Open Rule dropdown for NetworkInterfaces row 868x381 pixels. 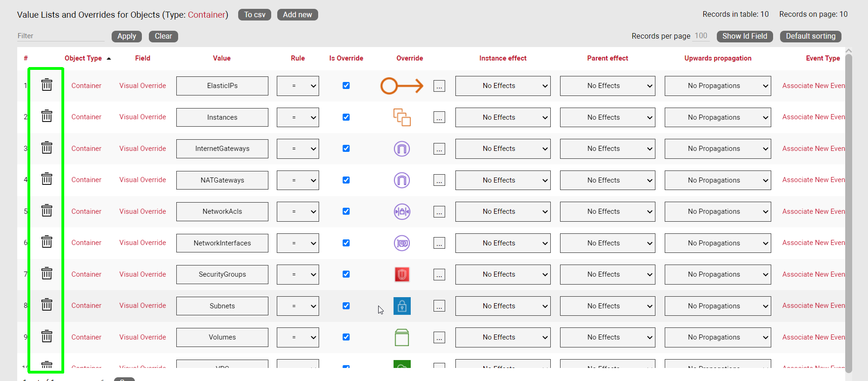(298, 243)
